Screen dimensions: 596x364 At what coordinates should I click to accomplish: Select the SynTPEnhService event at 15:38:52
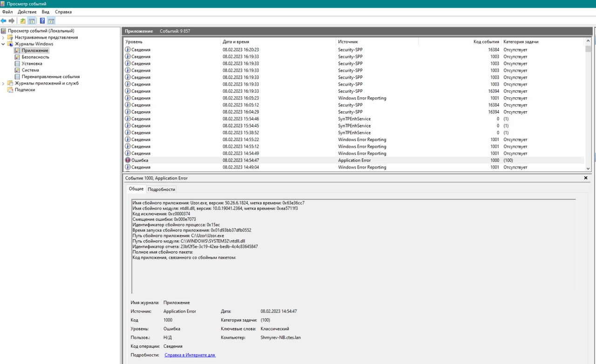[354, 133]
